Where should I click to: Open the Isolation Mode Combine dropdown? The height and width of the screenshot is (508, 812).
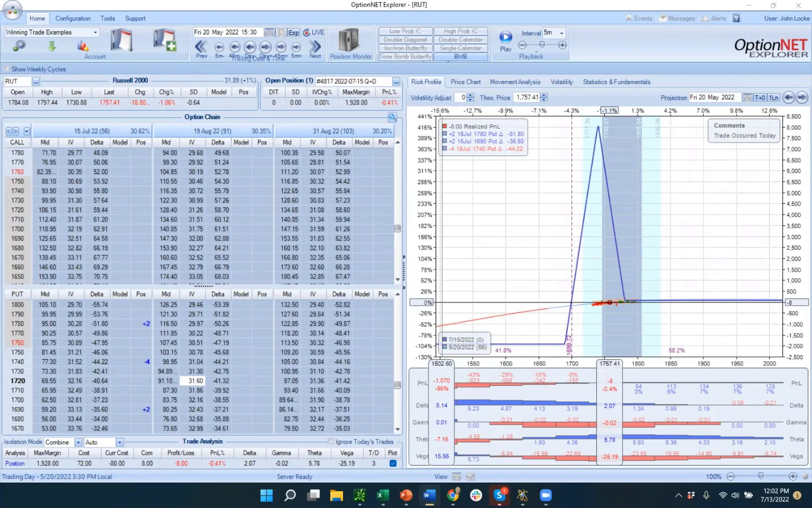point(78,442)
